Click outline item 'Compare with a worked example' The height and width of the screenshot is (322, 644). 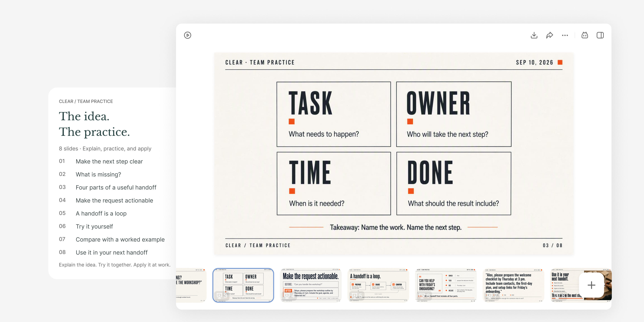[x=120, y=240]
